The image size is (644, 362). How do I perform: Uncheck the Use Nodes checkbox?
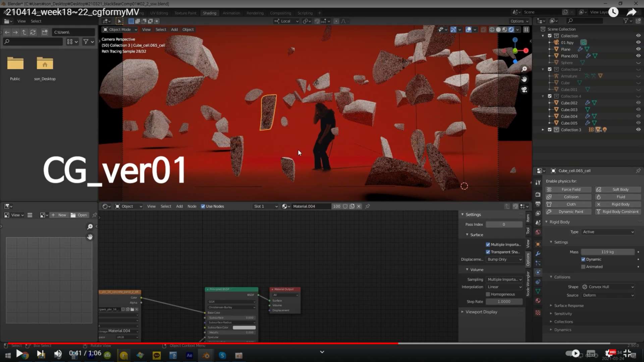click(203, 206)
